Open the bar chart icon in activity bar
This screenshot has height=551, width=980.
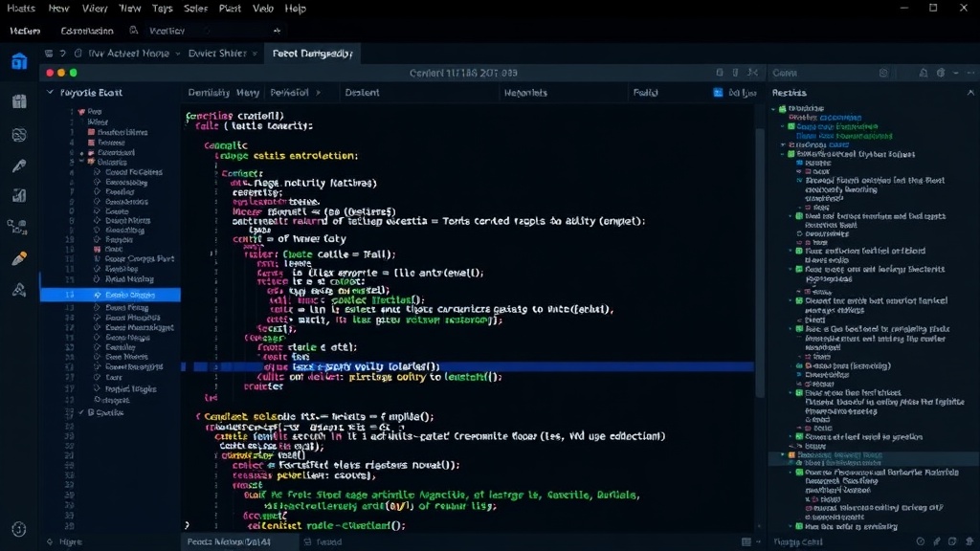[x=19, y=196]
